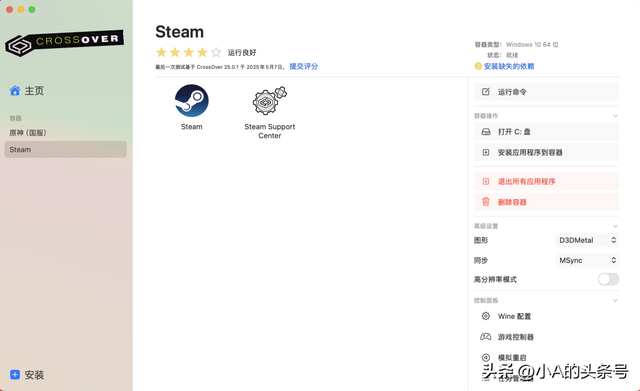Collapse the 高级设置 section chevron
The height and width of the screenshot is (391, 640).
[615, 226]
